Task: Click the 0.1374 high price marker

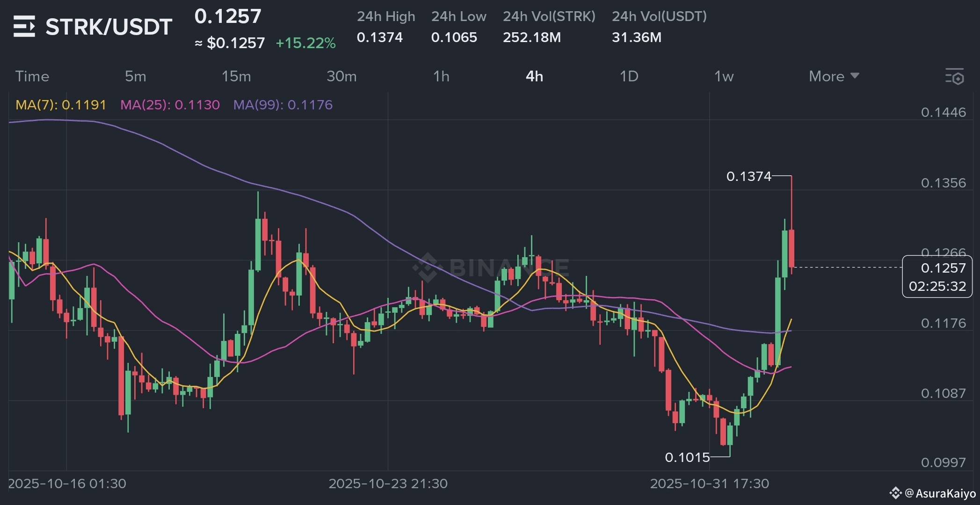Action: pos(748,176)
